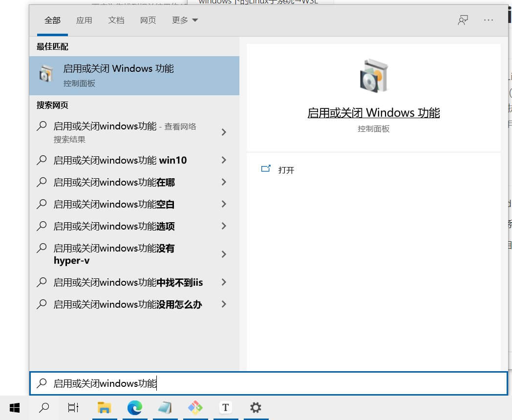Open the notepad-style app on taskbar

pyautogui.click(x=165, y=408)
